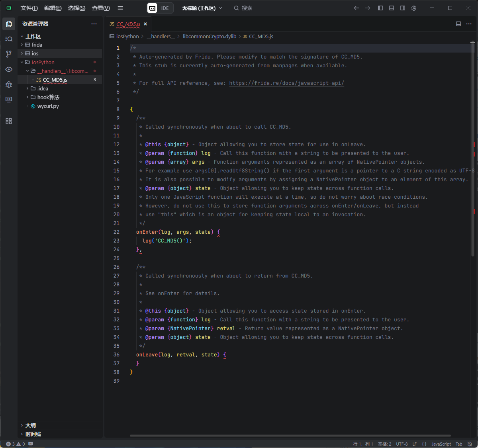Open the hamburger overflow menu
This screenshot has width=478, height=448.
click(120, 8)
